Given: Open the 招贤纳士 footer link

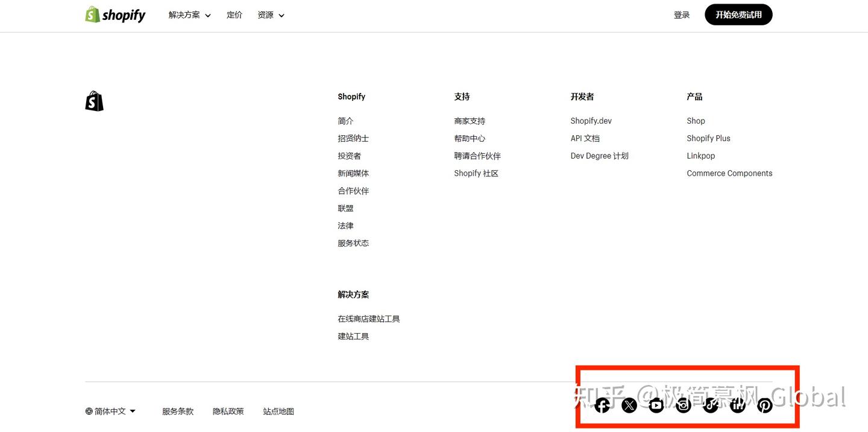Looking at the screenshot, I should 353,139.
